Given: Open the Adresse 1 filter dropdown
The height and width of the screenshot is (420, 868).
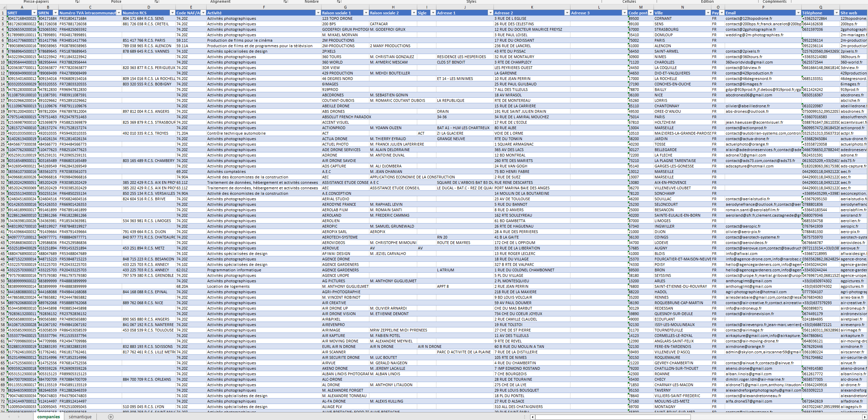Looking at the screenshot, I should [x=490, y=13].
